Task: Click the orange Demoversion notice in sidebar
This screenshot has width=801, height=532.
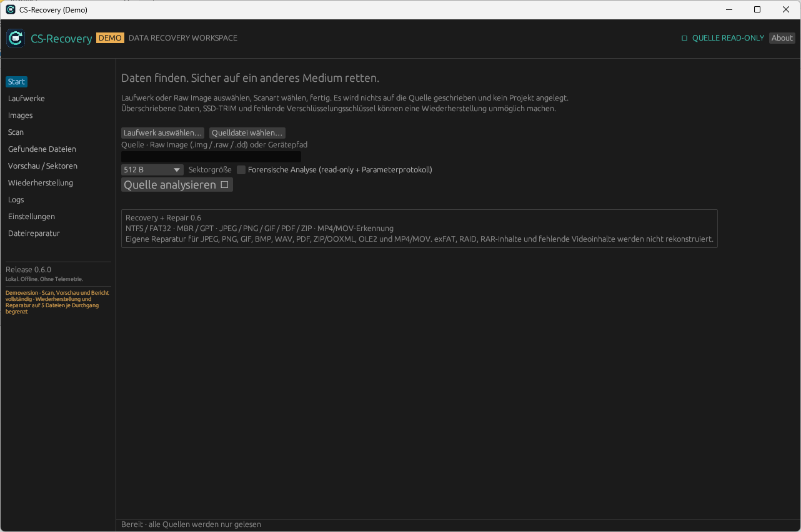Action: tap(57, 302)
